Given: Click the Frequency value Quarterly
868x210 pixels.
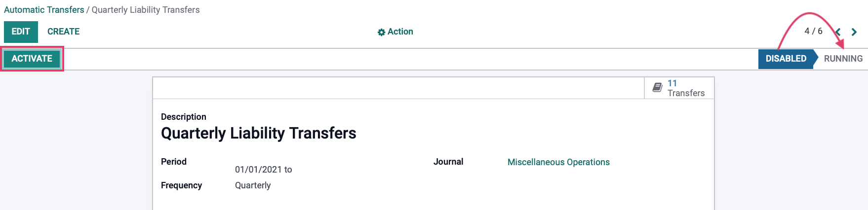Looking at the screenshot, I should click(x=253, y=185).
